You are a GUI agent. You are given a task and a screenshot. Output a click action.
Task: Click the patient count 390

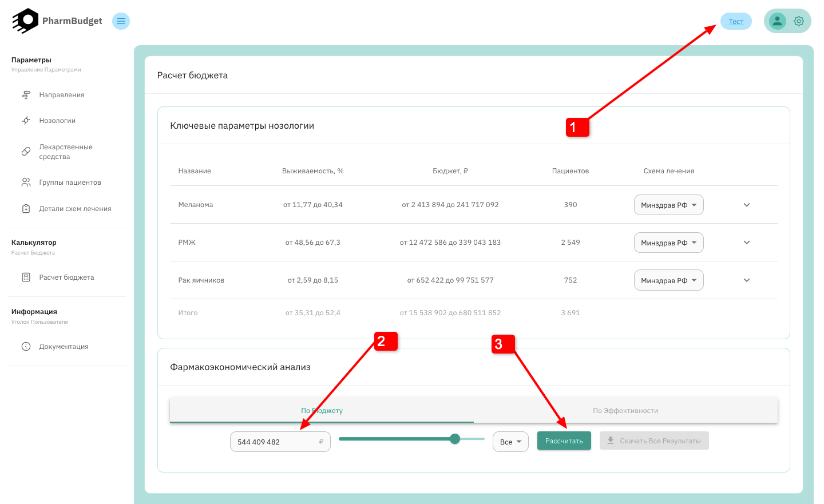571,205
